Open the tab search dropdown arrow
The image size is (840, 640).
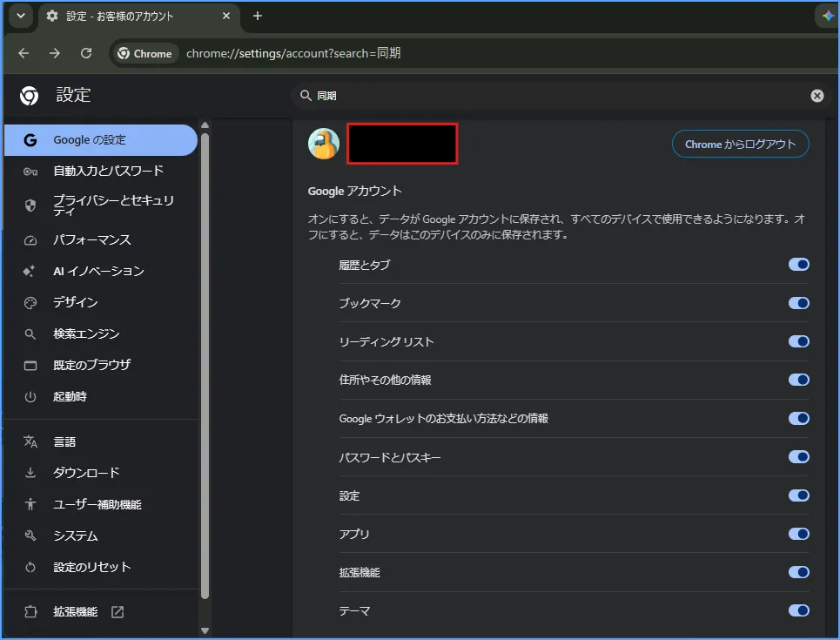pos(21,16)
